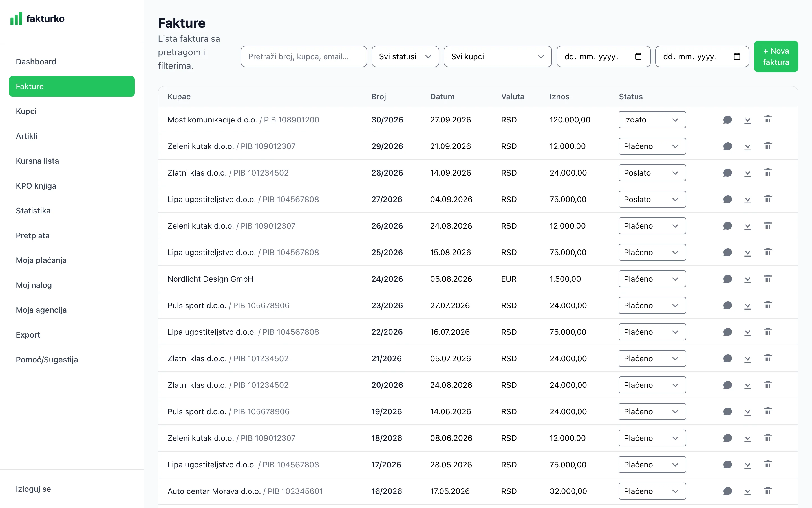Focus the invoice search input field

304,56
